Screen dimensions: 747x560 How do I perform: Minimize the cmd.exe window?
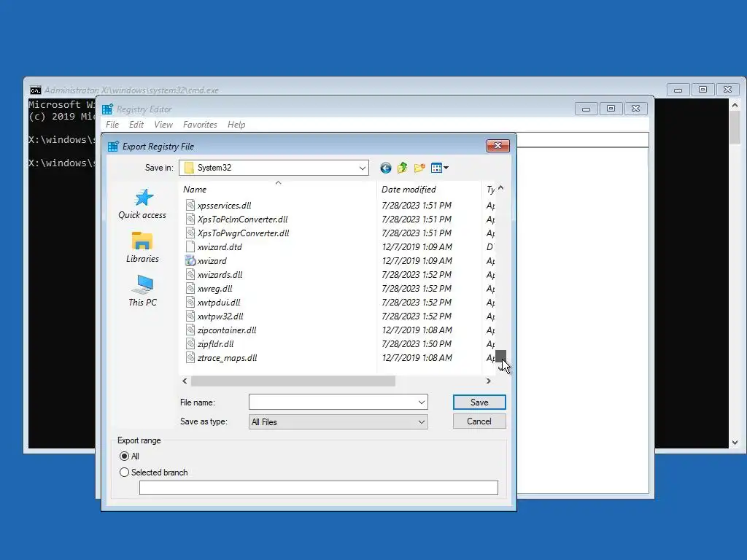(678, 90)
